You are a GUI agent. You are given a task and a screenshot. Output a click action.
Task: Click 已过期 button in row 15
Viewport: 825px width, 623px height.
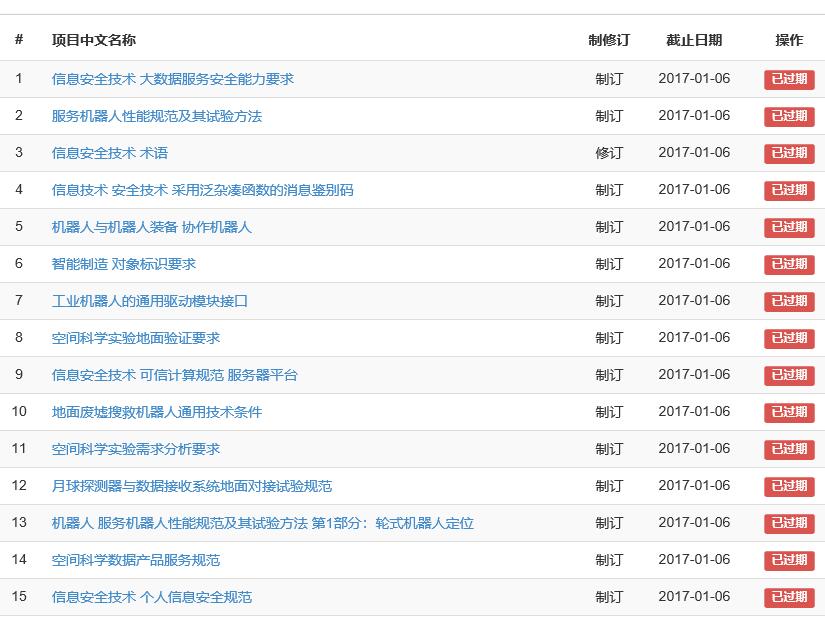pos(789,598)
